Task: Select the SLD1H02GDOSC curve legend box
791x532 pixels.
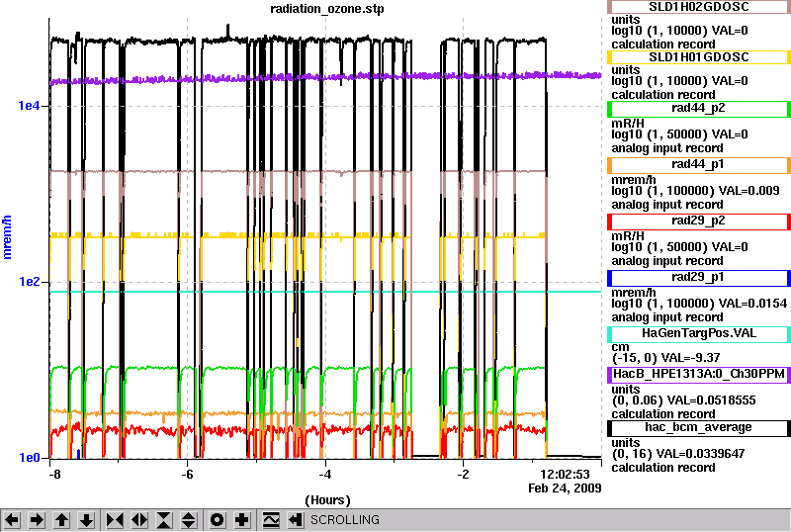Action: point(699,7)
